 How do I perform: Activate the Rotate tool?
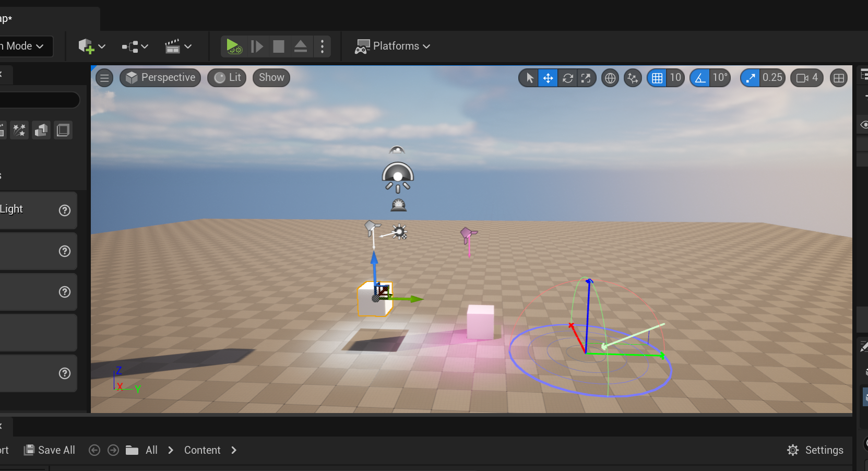click(567, 78)
